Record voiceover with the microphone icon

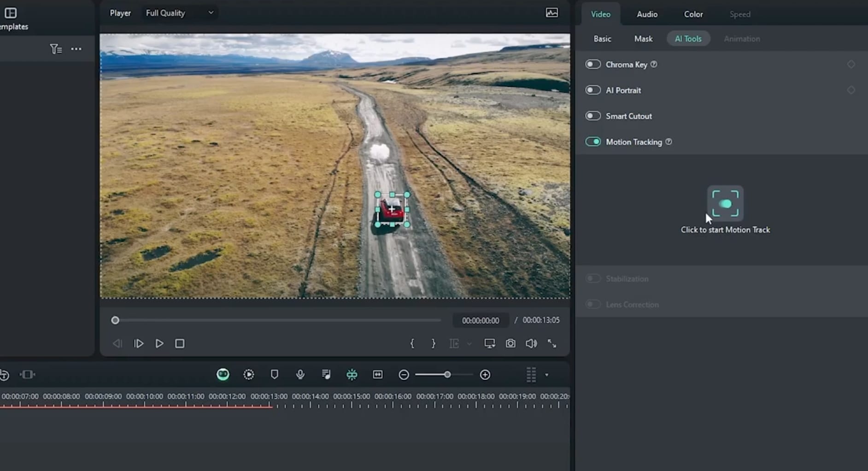pos(300,375)
